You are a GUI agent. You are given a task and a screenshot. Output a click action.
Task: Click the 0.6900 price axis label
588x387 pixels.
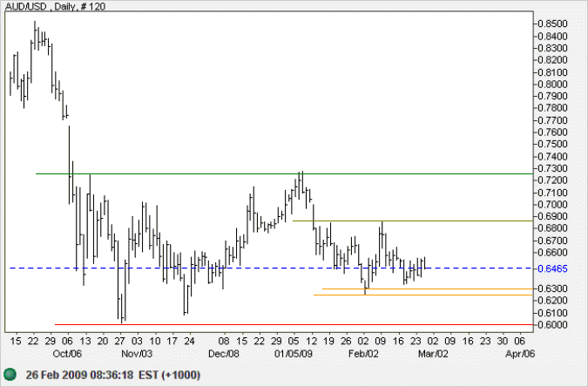click(552, 216)
